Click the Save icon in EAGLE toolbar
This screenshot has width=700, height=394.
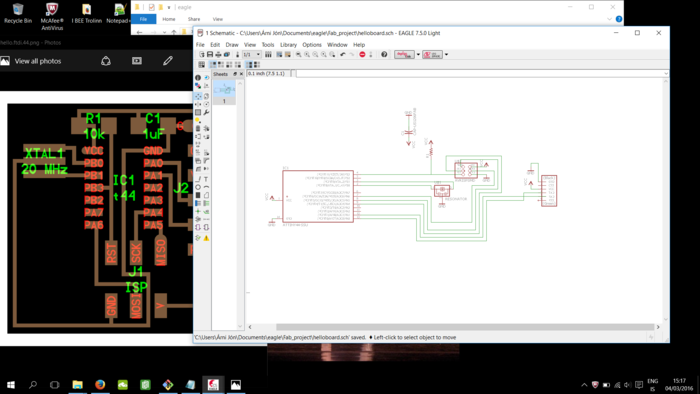[x=210, y=54]
